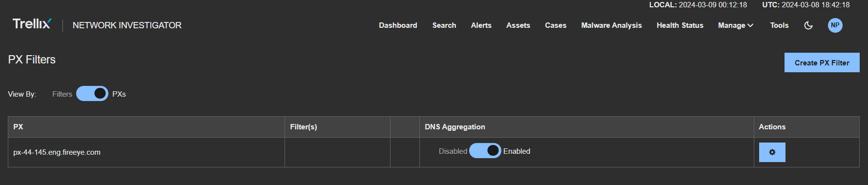Viewport: 868px width, 185px height.
Task: Open Malware Analysis
Action: 612,25
